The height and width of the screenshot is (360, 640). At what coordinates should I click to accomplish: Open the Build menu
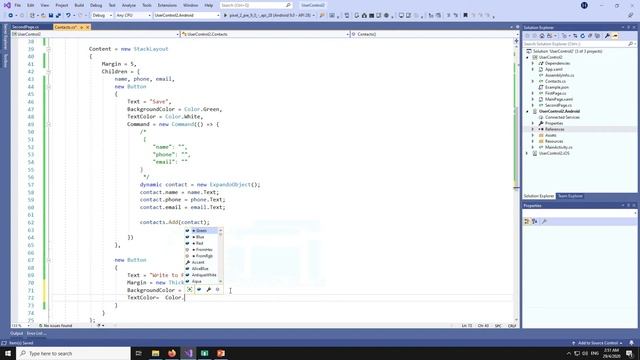(79, 5)
